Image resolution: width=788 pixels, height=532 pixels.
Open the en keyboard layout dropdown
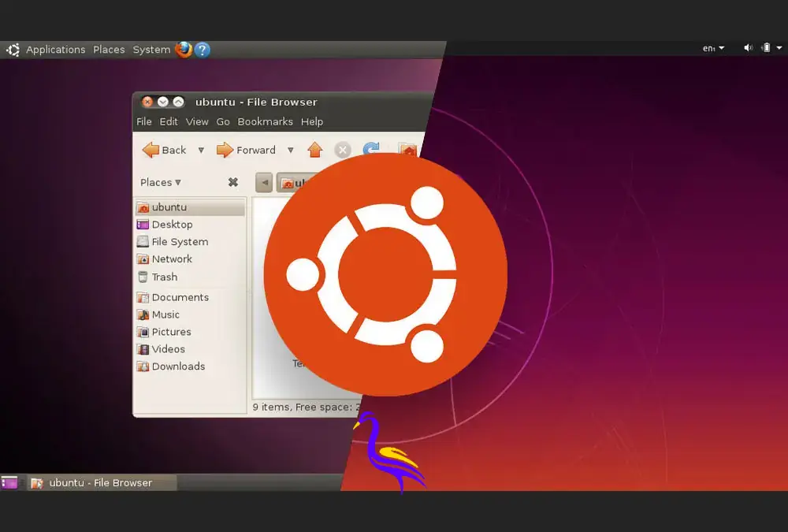[x=713, y=48]
